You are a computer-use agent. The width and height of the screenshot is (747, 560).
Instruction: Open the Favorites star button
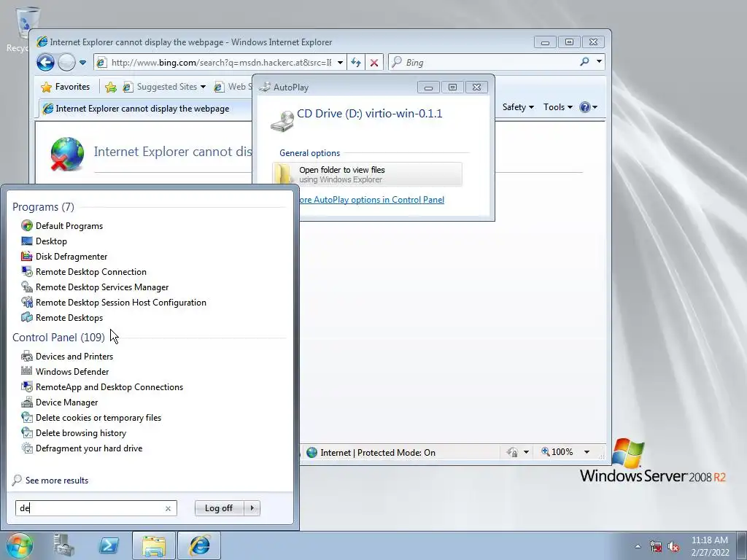65,87
